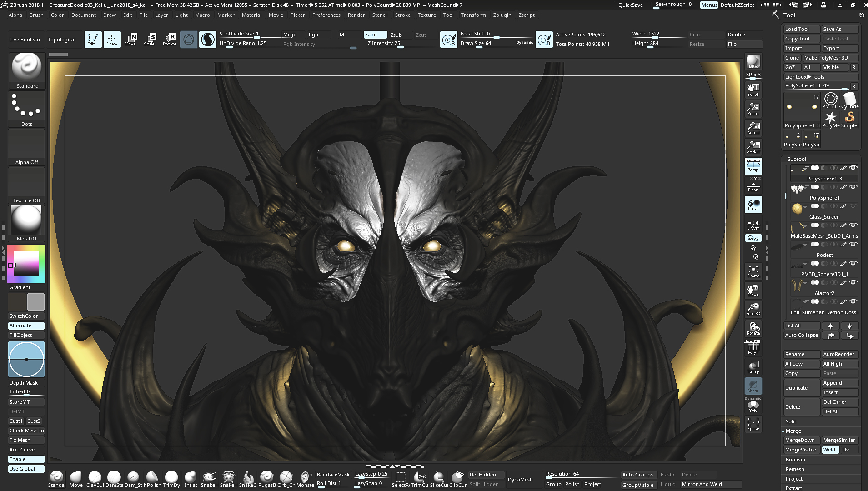Choose the hPolish brush in bottom shelf
The height and width of the screenshot is (491, 868).
152,479
